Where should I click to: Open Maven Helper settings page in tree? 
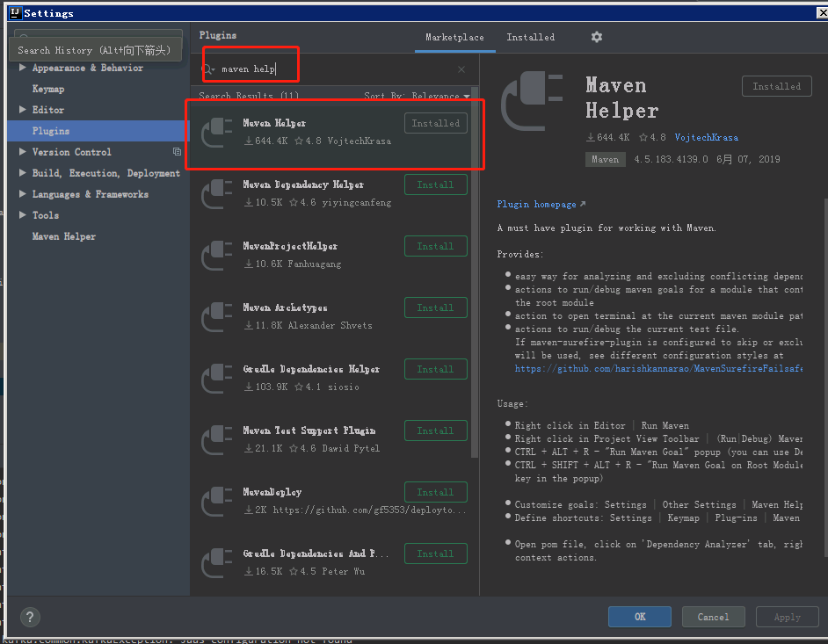64,236
